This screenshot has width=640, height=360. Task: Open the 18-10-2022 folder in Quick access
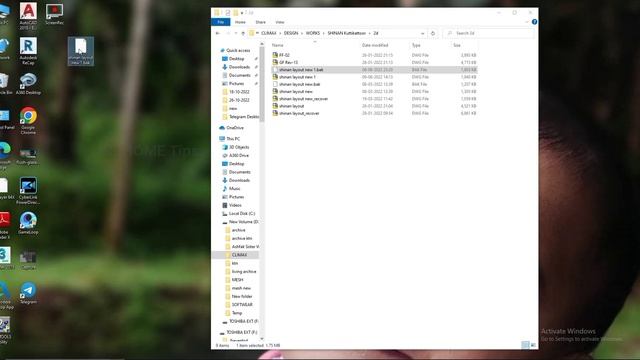click(x=239, y=92)
